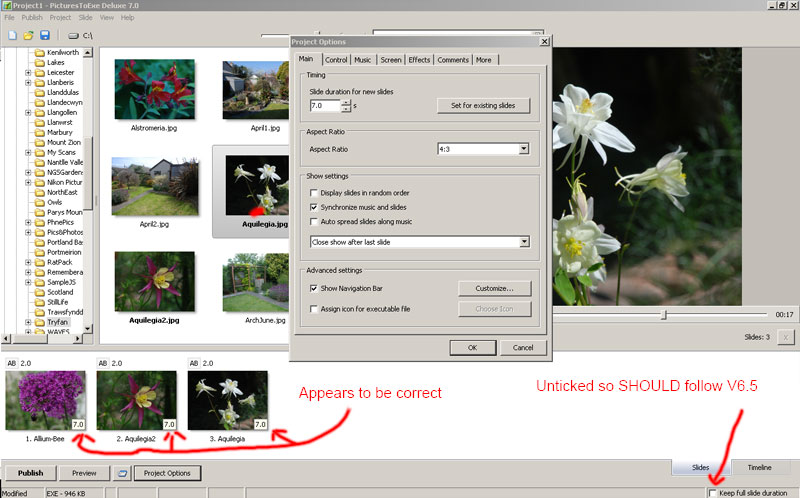Select the Scotland folder in tree
Viewport: 800px width, 498px height.
coord(60,292)
